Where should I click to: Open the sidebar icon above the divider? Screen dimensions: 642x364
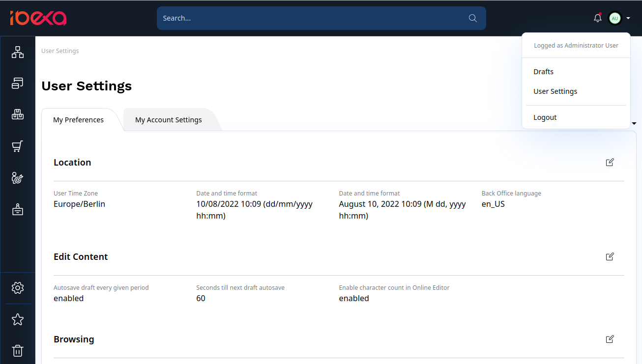[x=18, y=209]
